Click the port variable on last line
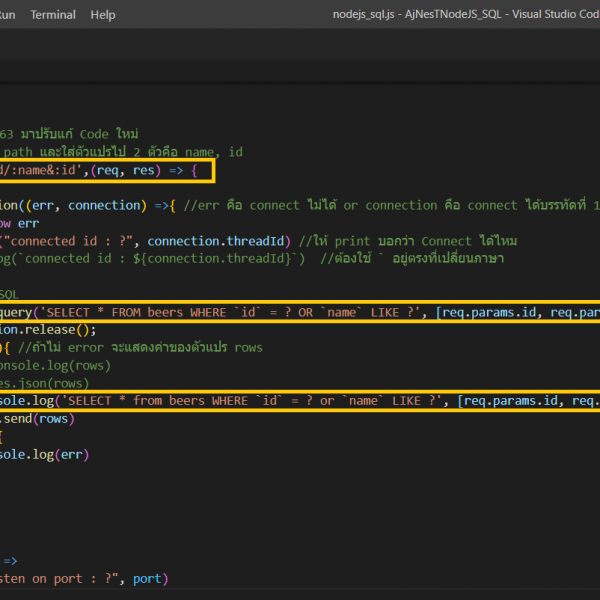600x600 pixels. tap(149, 578)
